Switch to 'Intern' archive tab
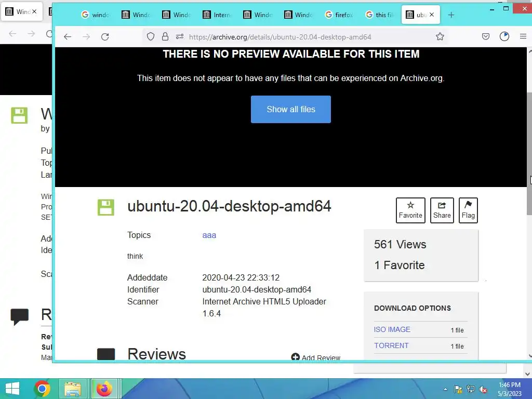 click(217, 15)
